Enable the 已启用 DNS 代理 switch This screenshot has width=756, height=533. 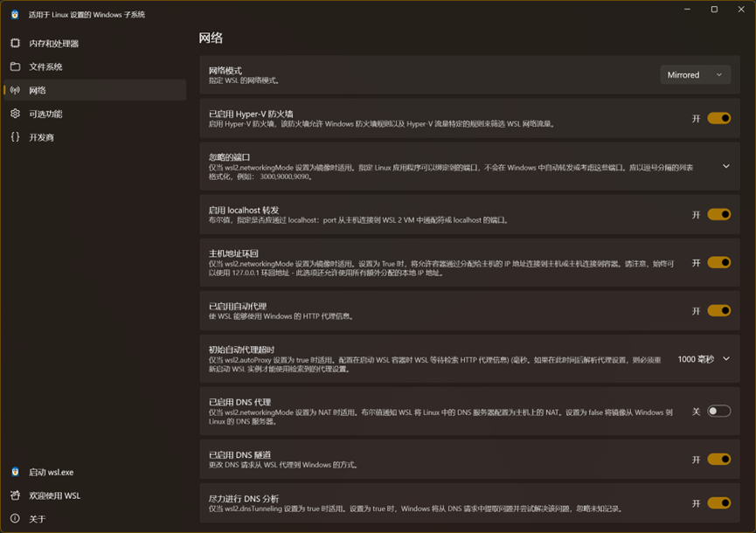point(718,411)
